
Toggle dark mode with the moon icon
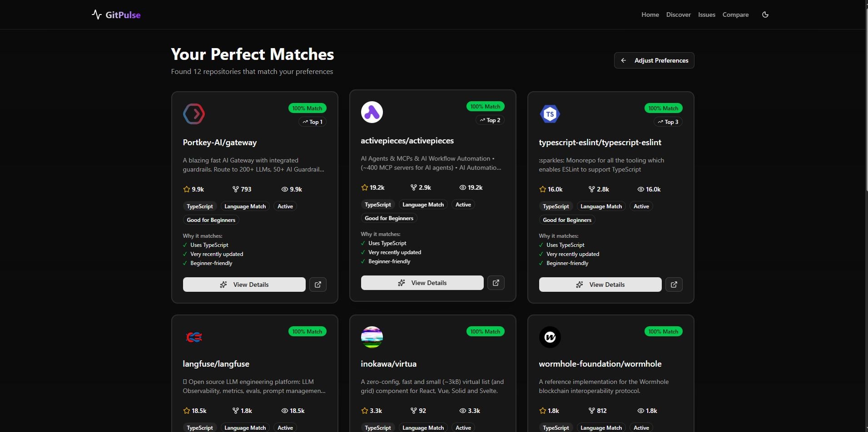click(765, 14)
